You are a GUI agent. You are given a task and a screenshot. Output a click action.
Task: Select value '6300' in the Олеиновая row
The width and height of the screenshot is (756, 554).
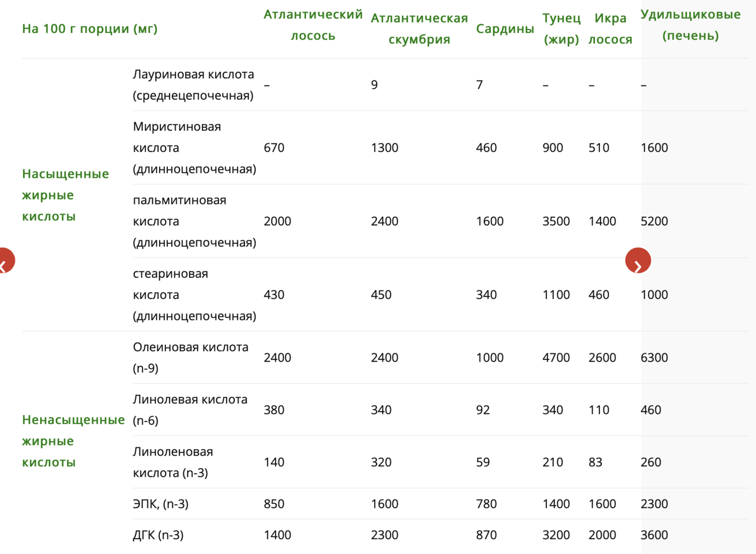click(654, 358)
